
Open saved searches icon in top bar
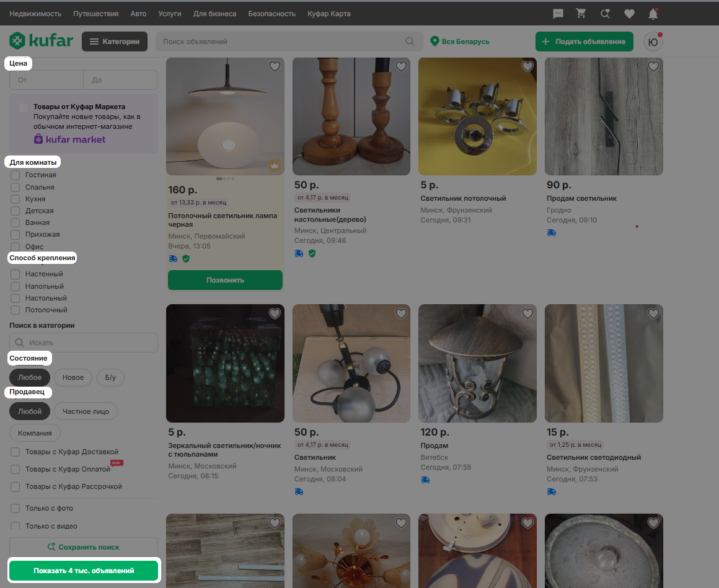(x=606, y=14)
